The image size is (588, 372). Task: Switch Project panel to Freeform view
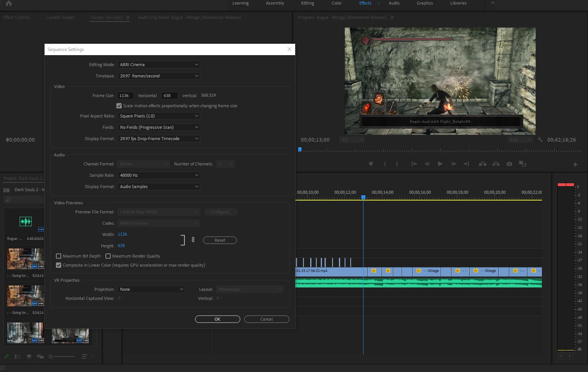click(40, 357)
